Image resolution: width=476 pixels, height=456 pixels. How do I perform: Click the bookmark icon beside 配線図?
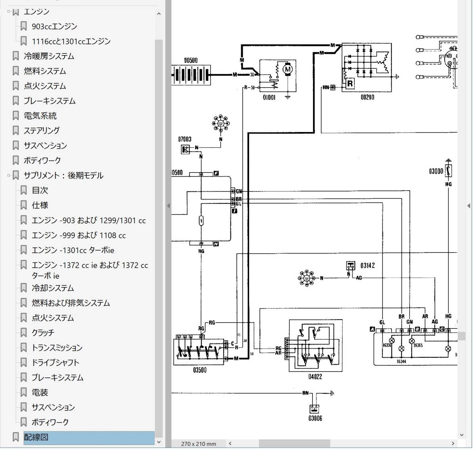pyautogui.click(x=16, y=437)
